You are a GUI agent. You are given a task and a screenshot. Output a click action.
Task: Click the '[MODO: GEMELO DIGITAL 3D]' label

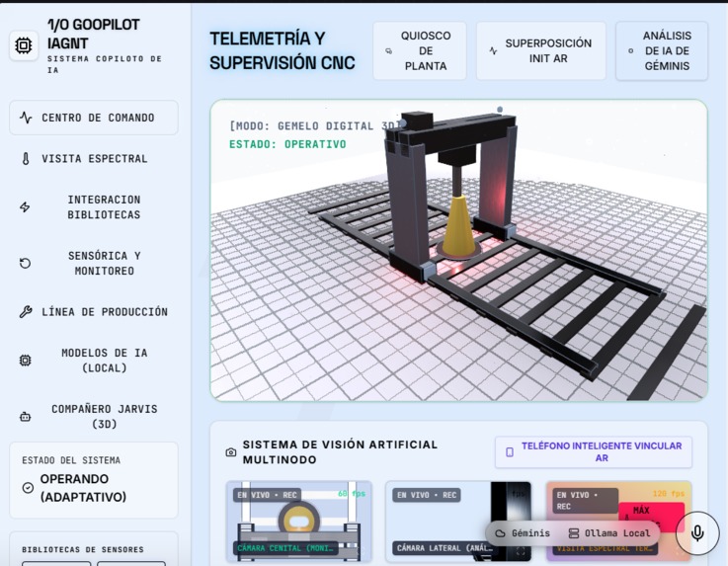pos(316,125)
